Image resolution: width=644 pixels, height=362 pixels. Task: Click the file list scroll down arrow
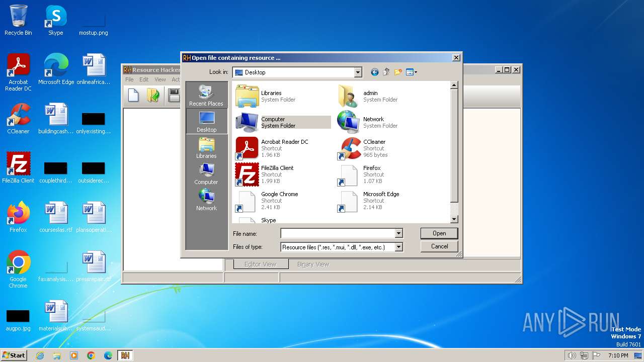click(454, 219)
